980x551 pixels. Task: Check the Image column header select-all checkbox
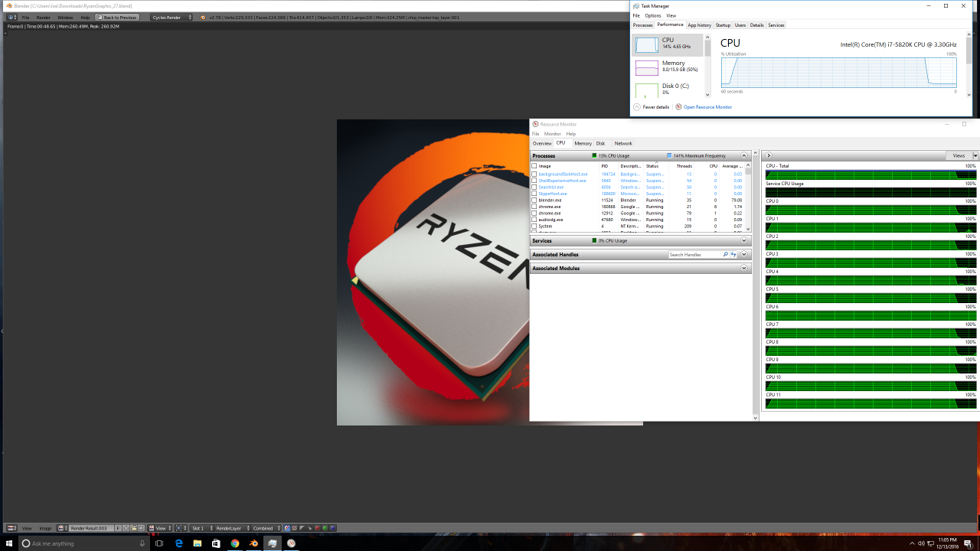(x=534, y=166)
